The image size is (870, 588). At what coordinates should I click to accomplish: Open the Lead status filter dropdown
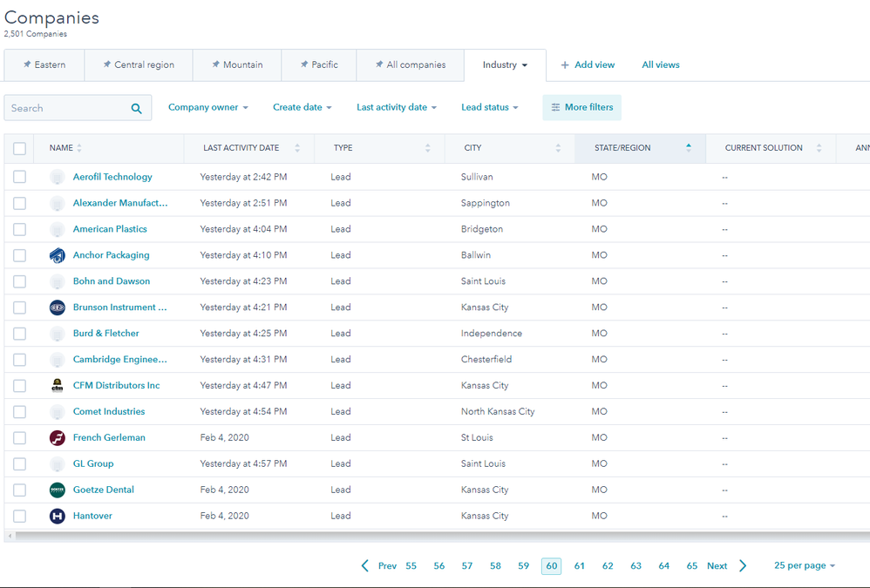489,107
